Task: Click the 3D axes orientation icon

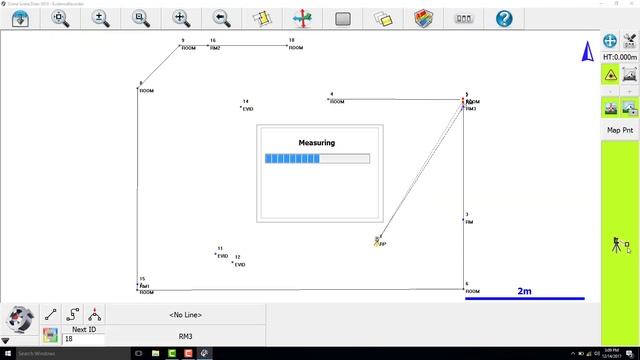Action: 302,19
